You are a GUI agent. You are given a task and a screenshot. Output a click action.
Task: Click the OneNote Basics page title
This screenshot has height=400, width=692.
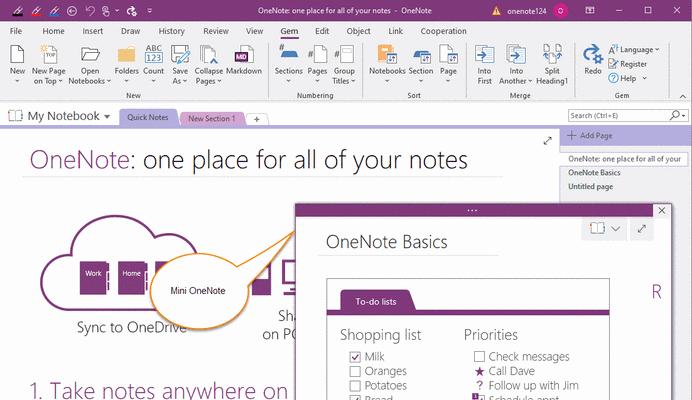pyautogui.click(x=387, y=242)
